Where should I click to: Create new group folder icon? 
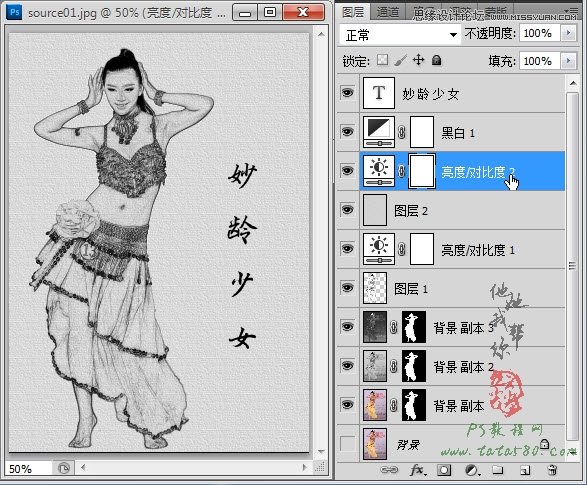498,470
